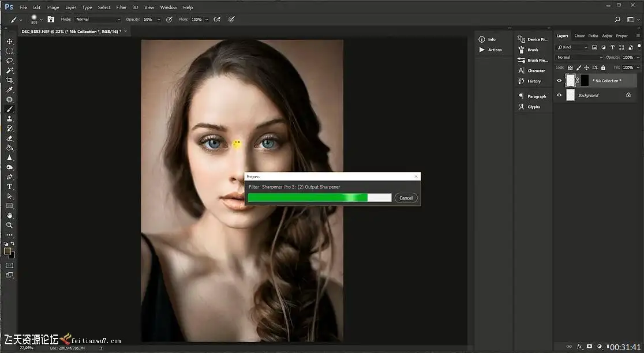Activate the Zoom tool

pyautogui.click(x=10, y=226)
